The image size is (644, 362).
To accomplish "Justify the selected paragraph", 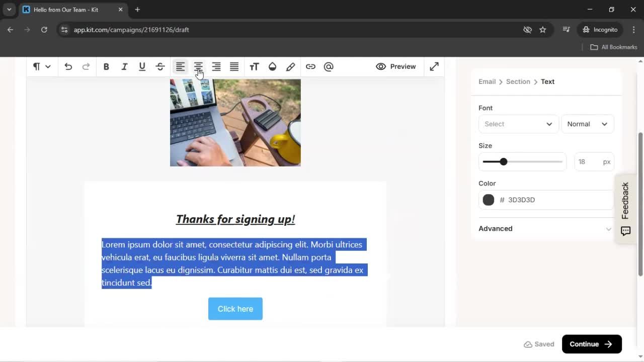I will (234, 66).
